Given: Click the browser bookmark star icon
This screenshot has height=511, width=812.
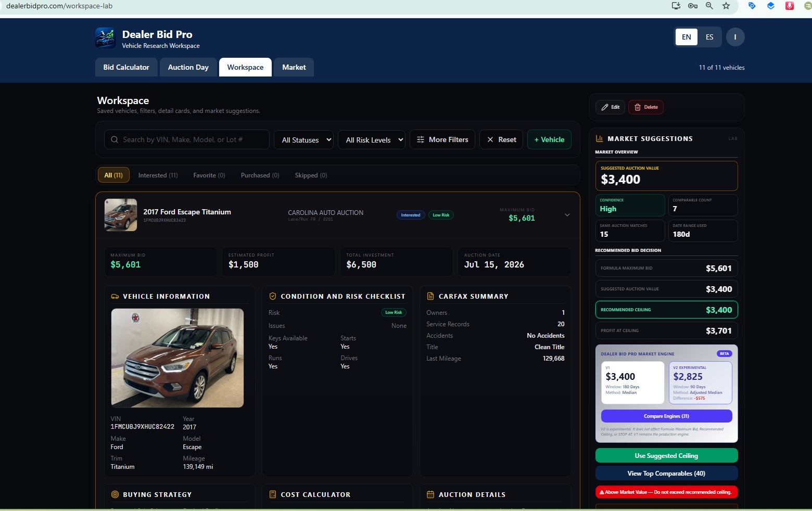Looking at the screenshot, I should click(726, 6).
